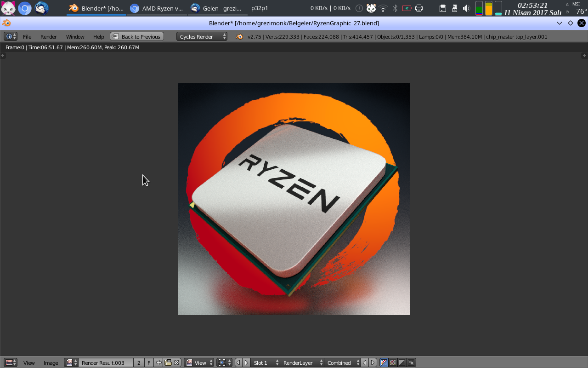
Task: Select Color channels display mode
Action: (x=393, y=362)
